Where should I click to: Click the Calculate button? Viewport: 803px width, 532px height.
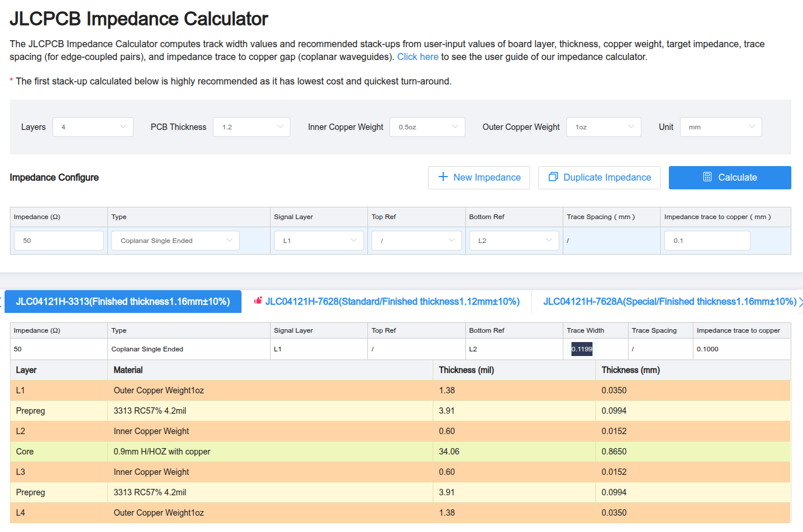(730, 178)
